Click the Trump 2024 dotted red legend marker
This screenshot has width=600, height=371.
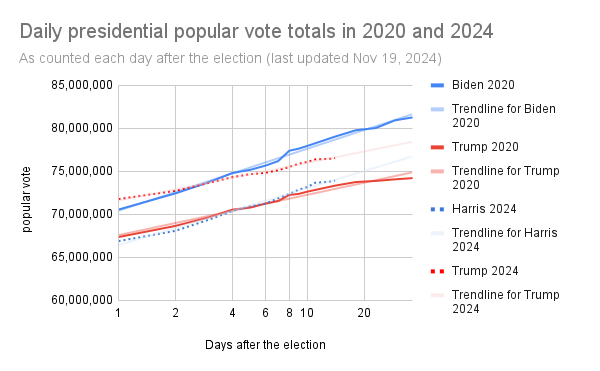pos(437,271)
